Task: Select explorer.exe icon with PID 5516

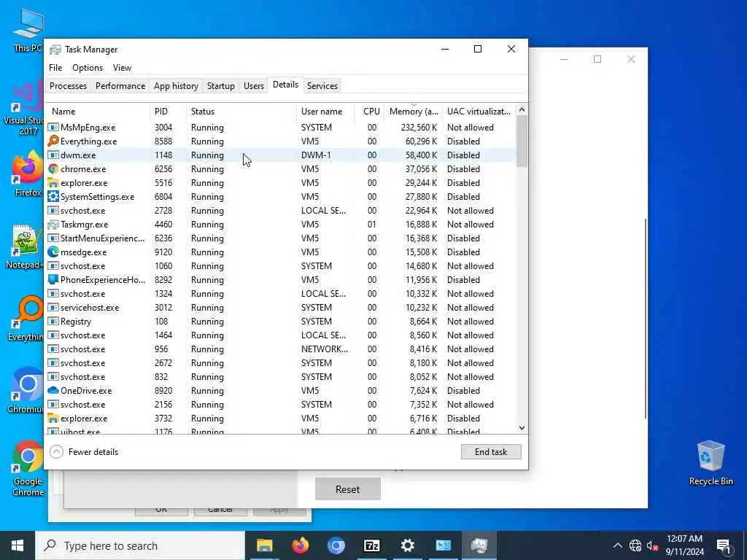Action: point(53,183)
